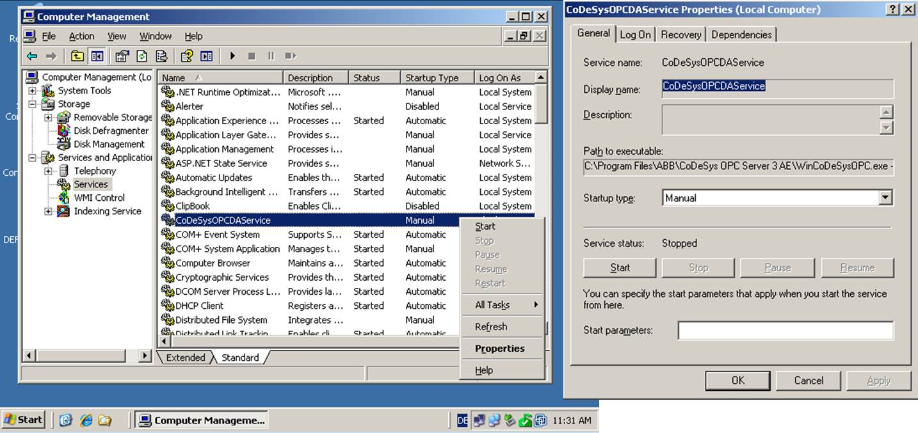This screenshot has width=918, height=433.
Task: Click the Display name text field
Action: point(778,88)
